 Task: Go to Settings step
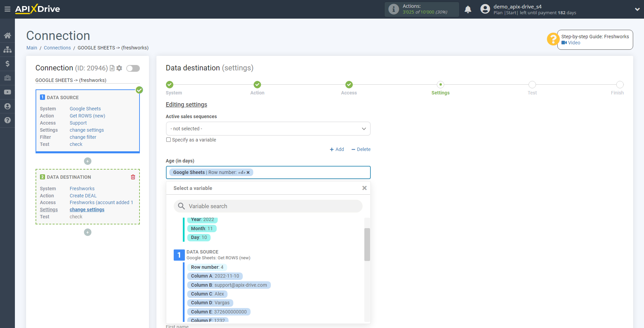coord(441,85)
